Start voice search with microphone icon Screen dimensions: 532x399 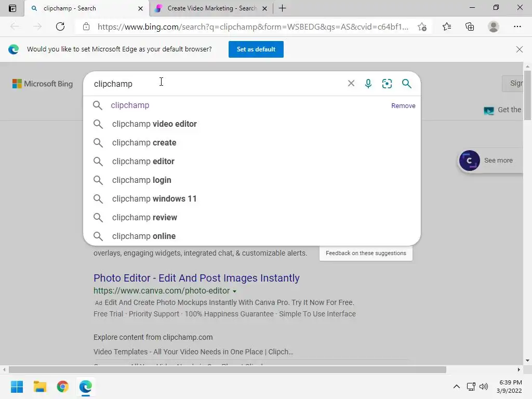pyautogui.click(x=368, y=84)
